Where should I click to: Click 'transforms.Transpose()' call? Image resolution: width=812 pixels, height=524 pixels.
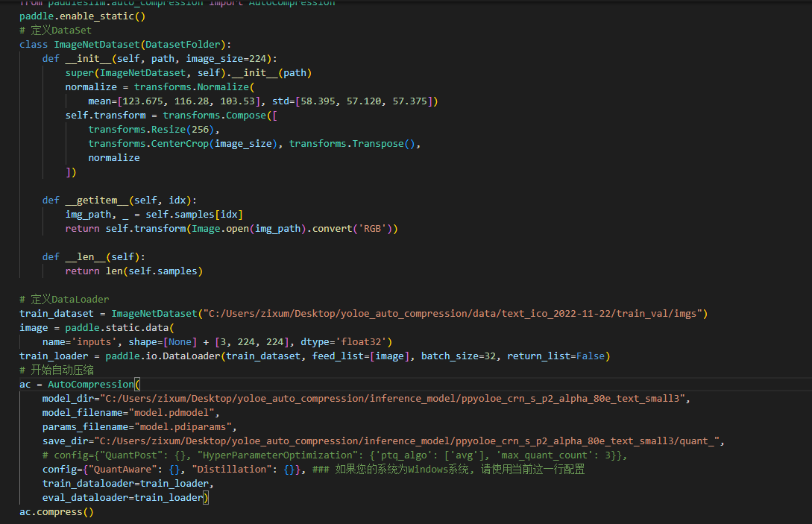[352, 143]
